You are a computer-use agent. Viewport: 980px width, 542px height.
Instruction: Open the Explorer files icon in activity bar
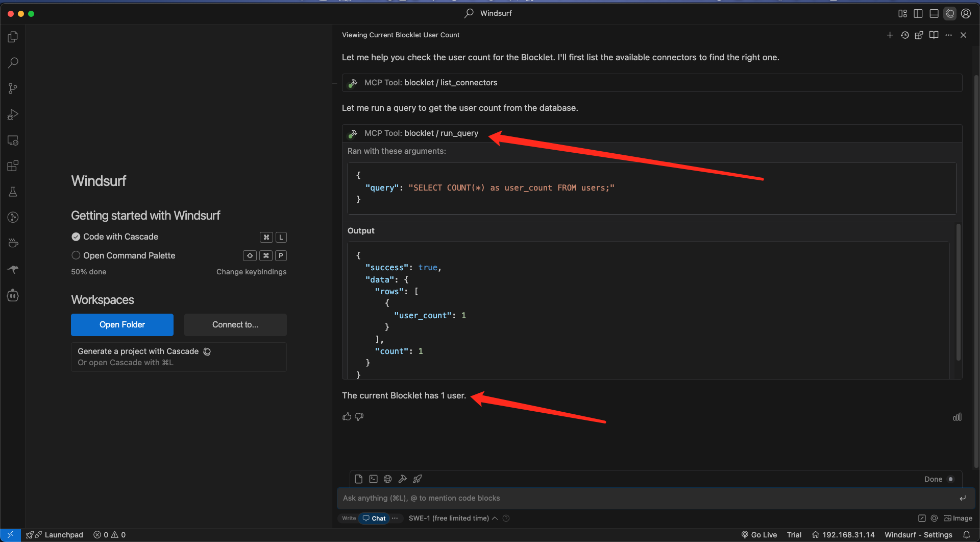point(13,37)
